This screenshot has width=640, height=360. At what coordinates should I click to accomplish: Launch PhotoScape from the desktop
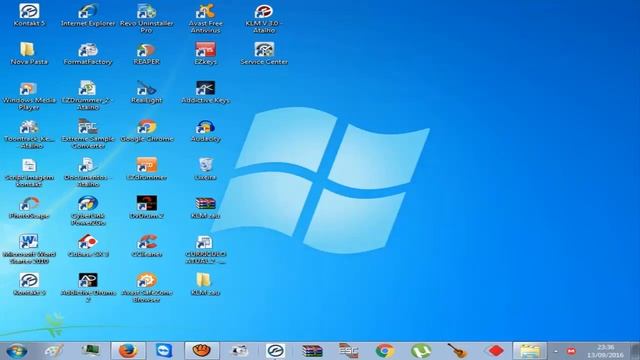coord(29,207)
